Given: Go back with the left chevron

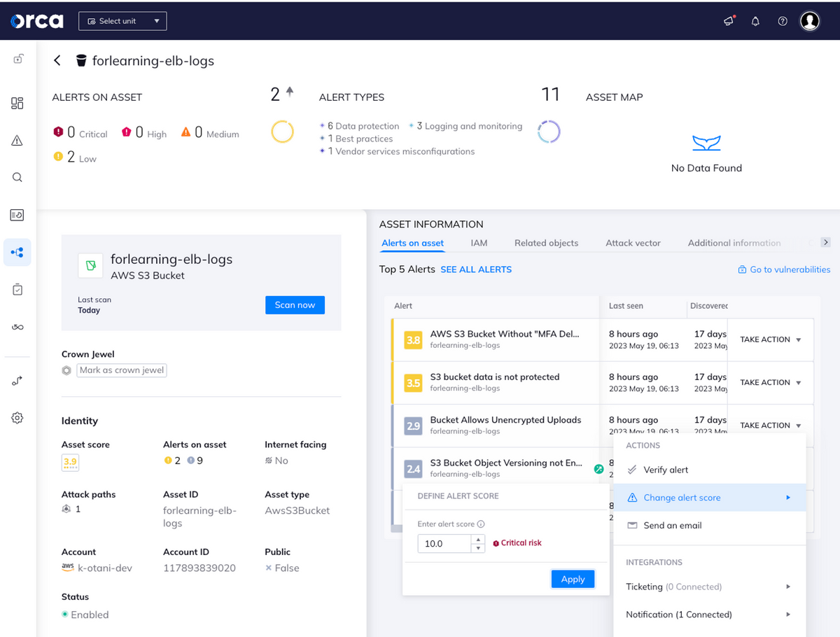Looking at the screenshot, I should tap(57, 61).
